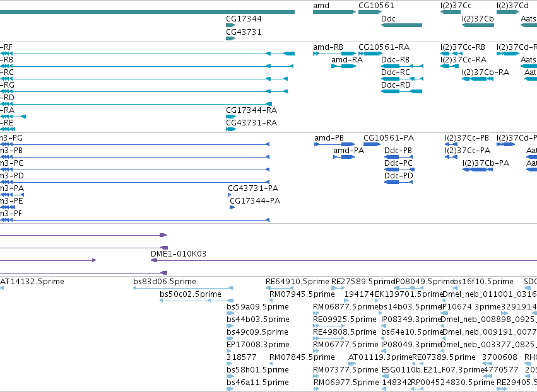Open the CG17344 gene label
This screenshot has height=392, width=537.
pyautogui.click(x=244, y=18)
